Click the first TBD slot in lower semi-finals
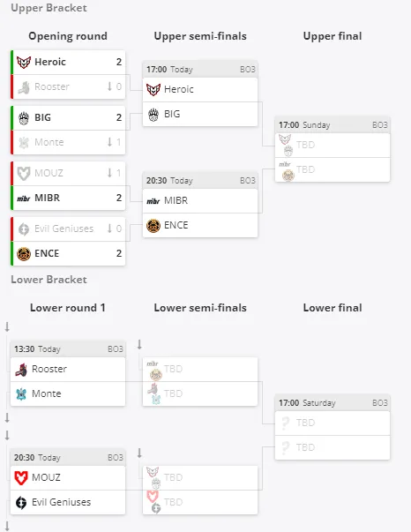Screen dimensions: 411x532 (x=200, y=369)
